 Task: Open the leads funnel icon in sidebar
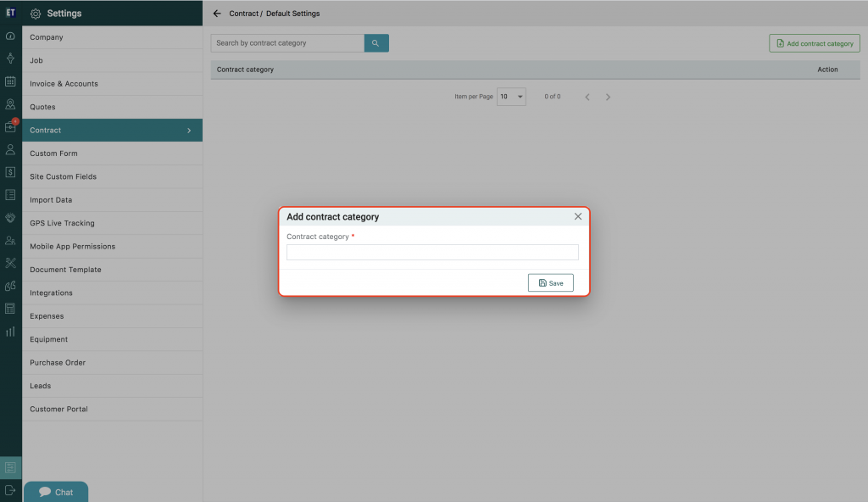pyautogui.click(x=10, y=59)
